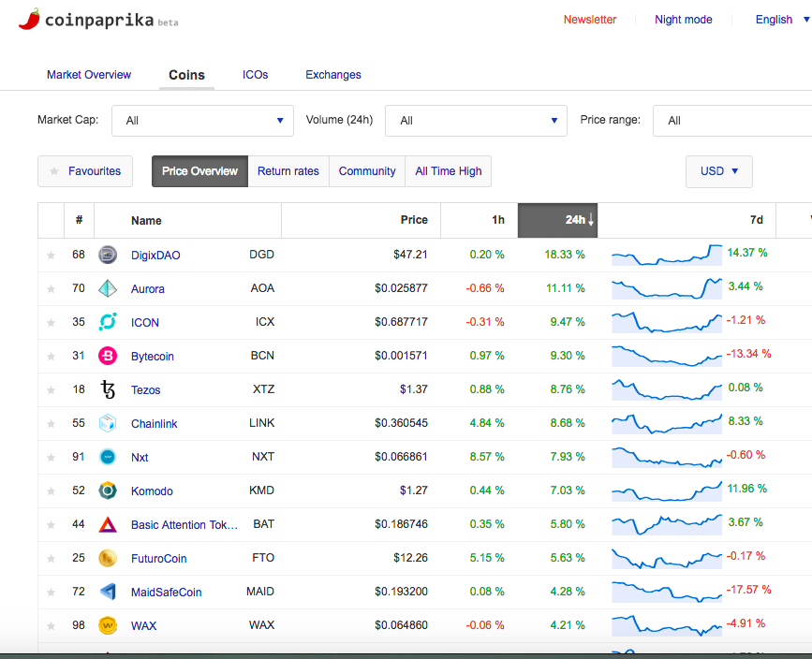
Task: Click the Komodo 7d sparkline chart
Action: click(667, 491)
